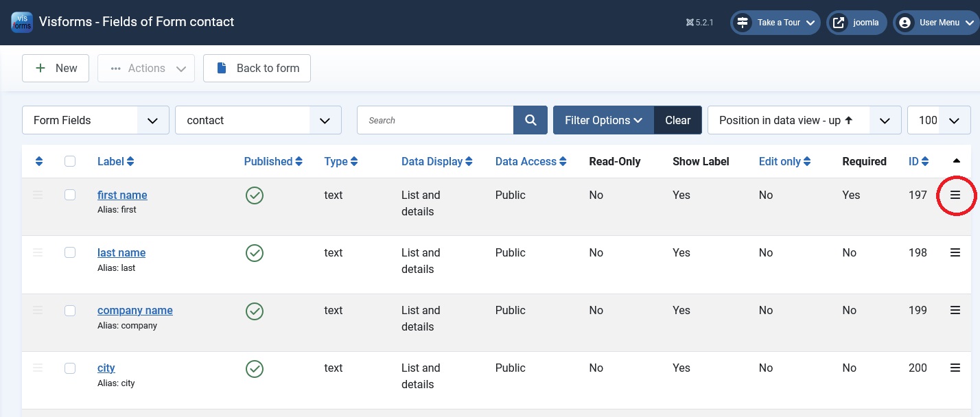The width and height of the screenshot is (980, 417).
Task: Click the joomla site link button
Action: point(856,23)
